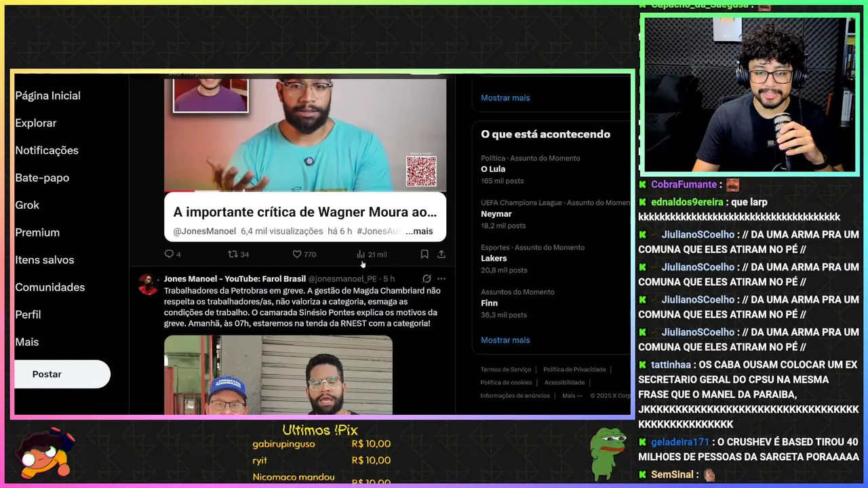Open Acessibilidade footer link

point(564,382)
